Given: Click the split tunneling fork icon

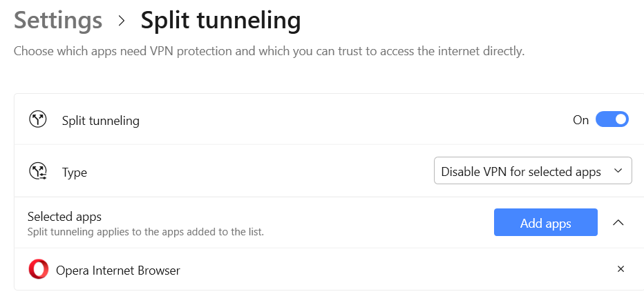Looking at the screenshot, I should coord(37,120).
